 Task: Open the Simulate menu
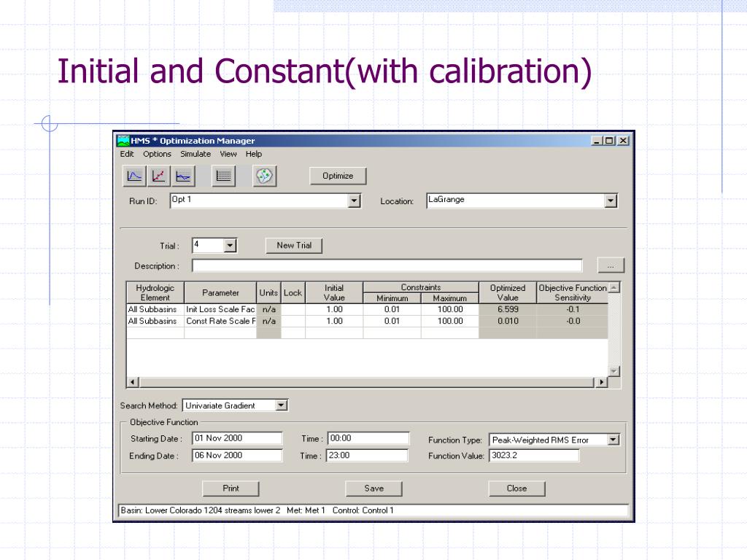(x=196, y=154)
